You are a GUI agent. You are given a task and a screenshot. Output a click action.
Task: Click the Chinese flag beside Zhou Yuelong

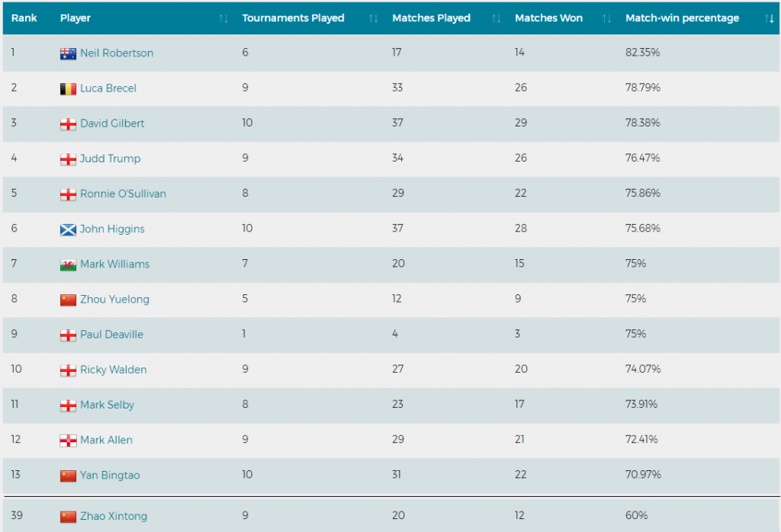click(68, 300)
